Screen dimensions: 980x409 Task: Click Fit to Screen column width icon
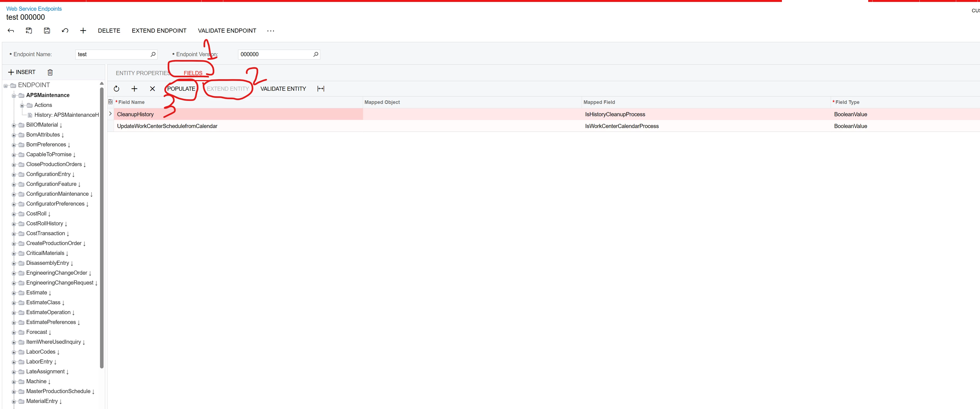click(x=321, y=89)
